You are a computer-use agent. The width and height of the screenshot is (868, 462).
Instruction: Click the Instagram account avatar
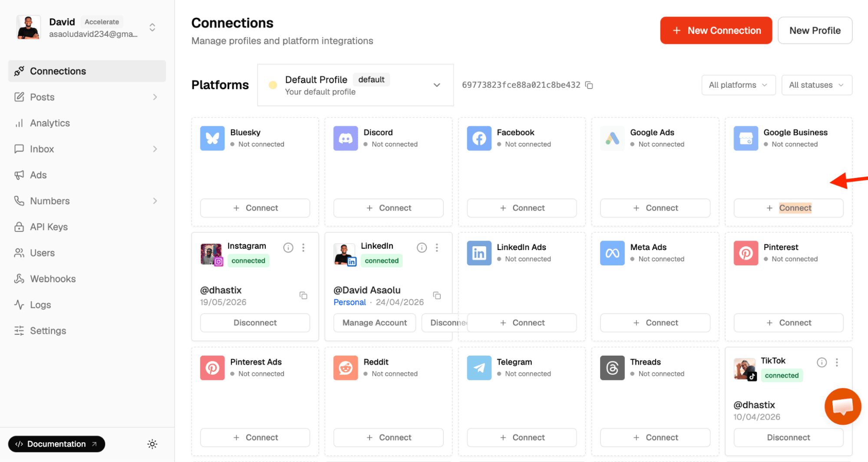[211, 254]
